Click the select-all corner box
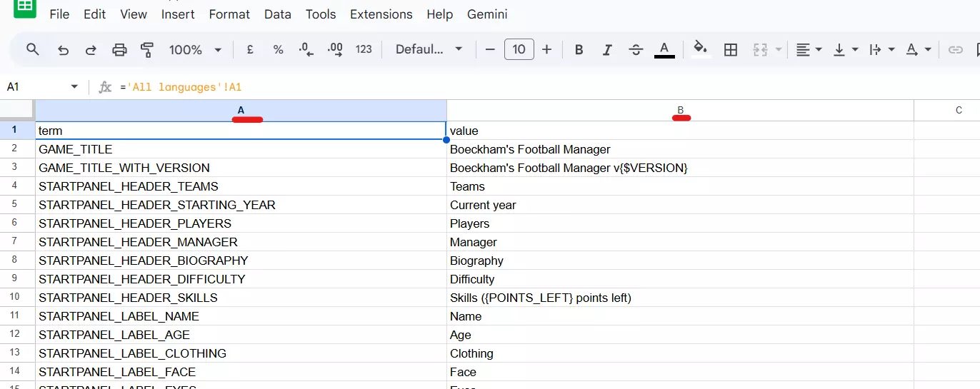This screenshot has height=389, width=980. (x=17, y=110)
